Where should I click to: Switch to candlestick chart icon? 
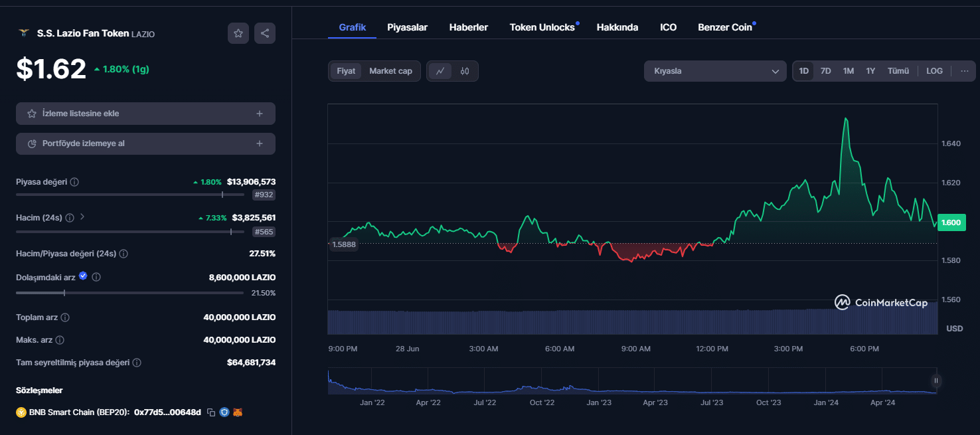pyautogui.click(x=465, y=71)
